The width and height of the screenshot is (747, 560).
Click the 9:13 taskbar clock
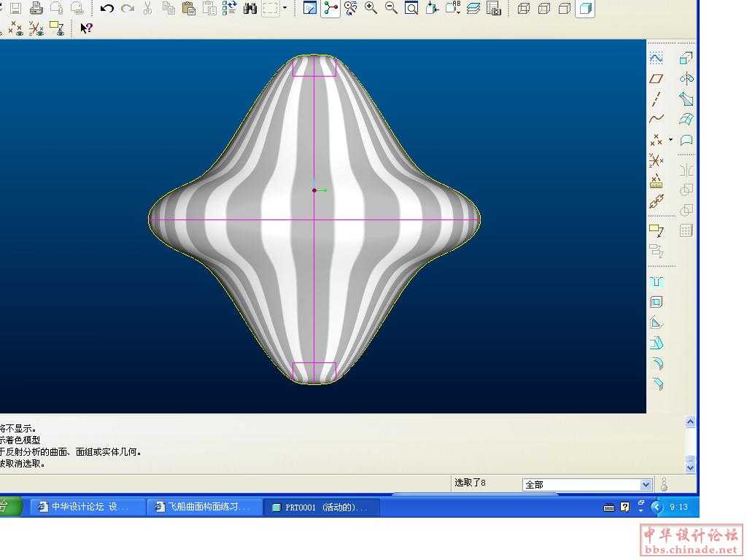(x=679, y=507)
